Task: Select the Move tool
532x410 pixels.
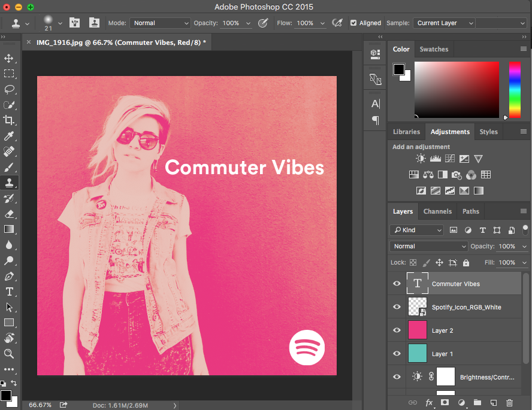Action: tap(9, 58)
